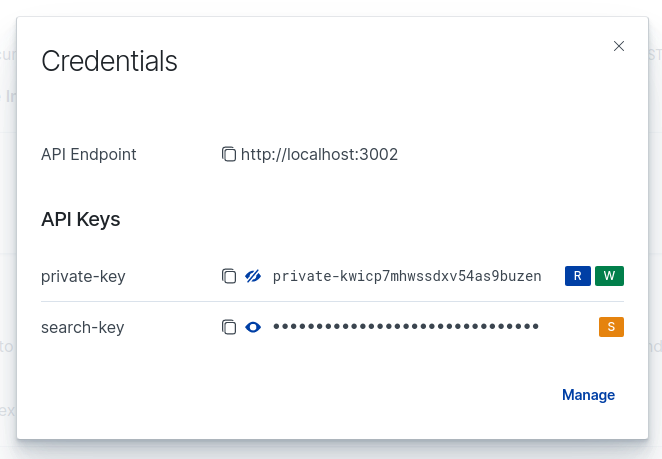Click the private-key row label
The width and height of the screenshot is (662, 459).
[x=83, y=277]
